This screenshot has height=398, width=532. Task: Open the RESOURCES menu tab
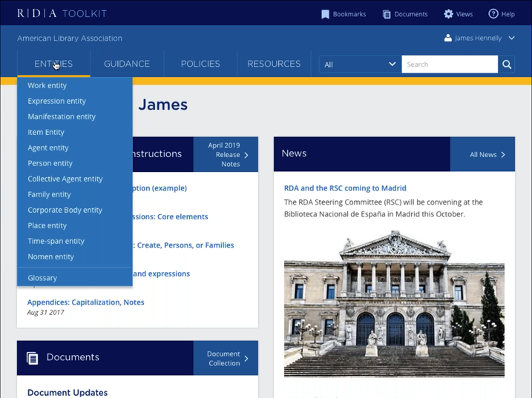click(274, 64)
